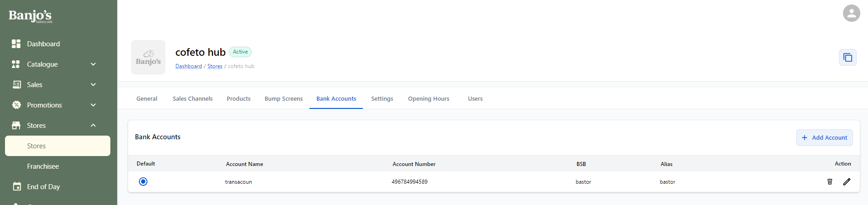Viewport: 868px width, 205px height.
Task: Click the Banjo's logo in sidebar
Action: 30,16
